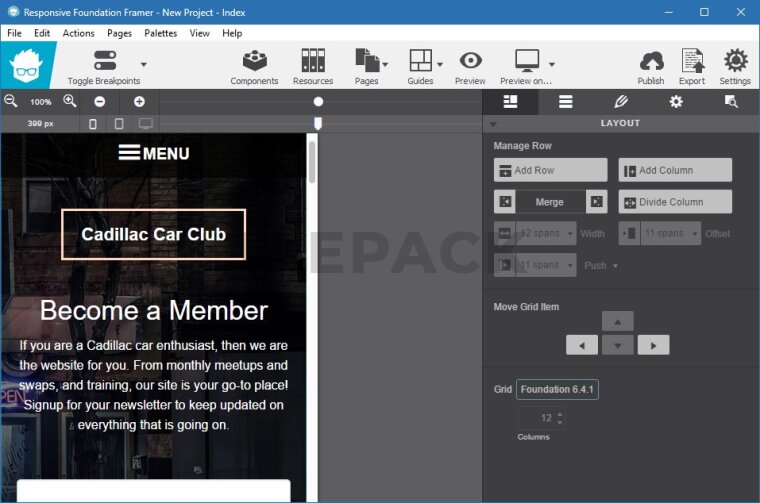
Task: Open the Resources library
Action: tap(312, 66)
